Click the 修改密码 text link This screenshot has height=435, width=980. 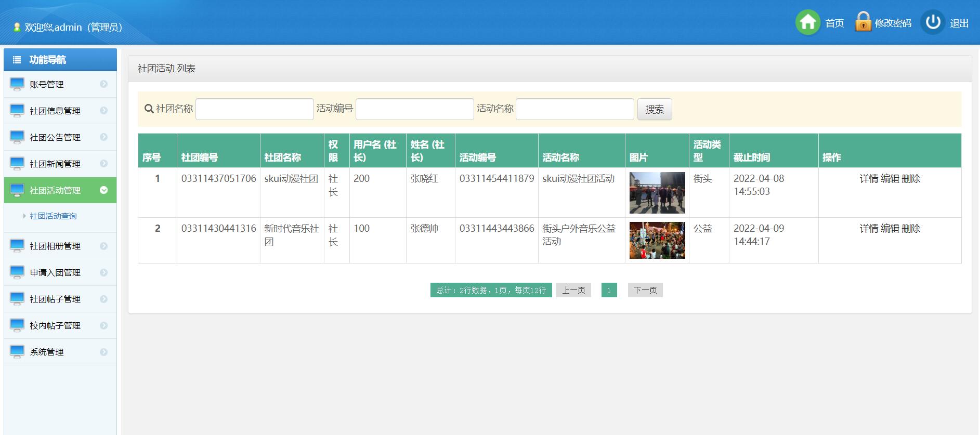(x=893, y=23)
